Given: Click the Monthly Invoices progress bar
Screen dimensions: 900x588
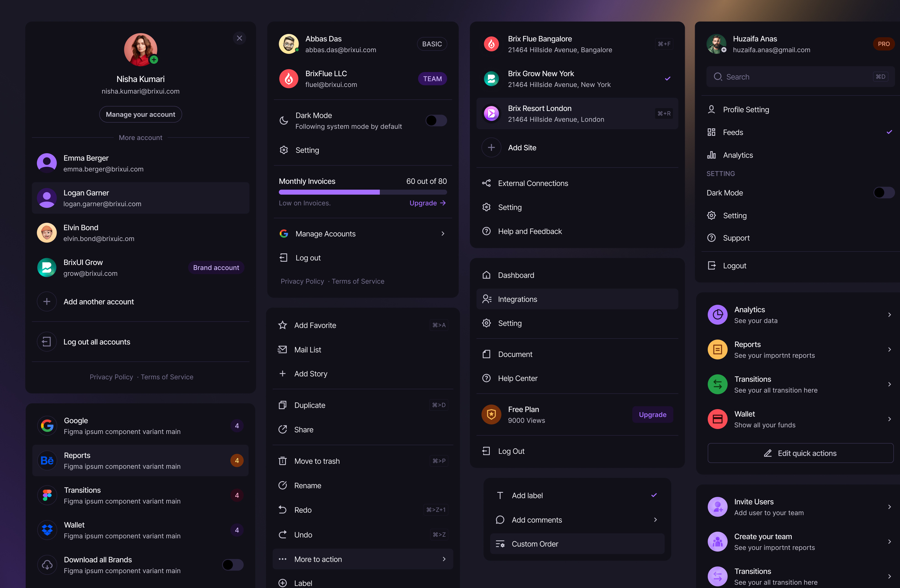Looking at the screenshot, I should [363, 192].
